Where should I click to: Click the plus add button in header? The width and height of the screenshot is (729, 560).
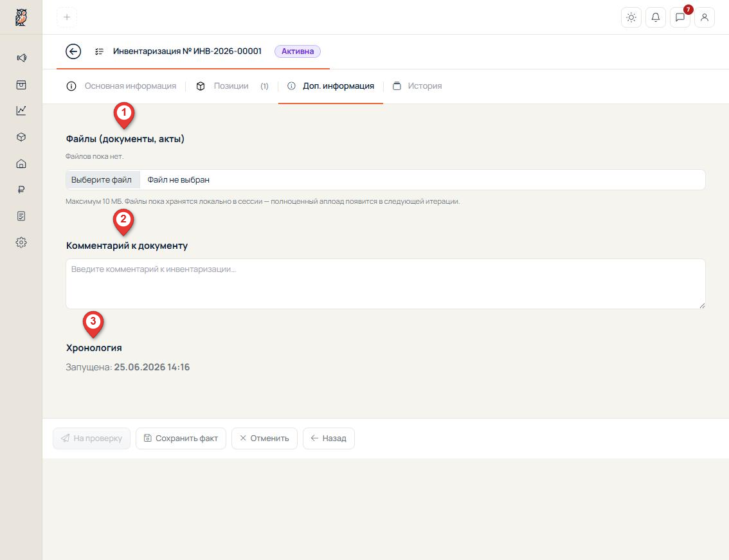67,17
